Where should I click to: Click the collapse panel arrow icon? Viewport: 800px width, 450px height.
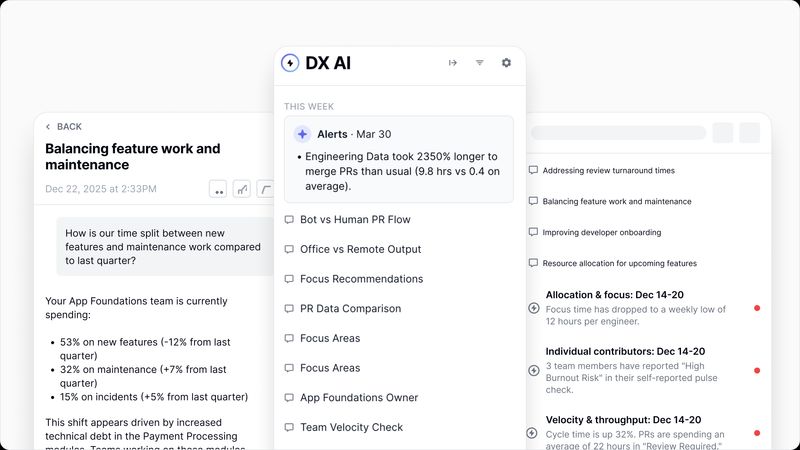(x=452, y=63)
